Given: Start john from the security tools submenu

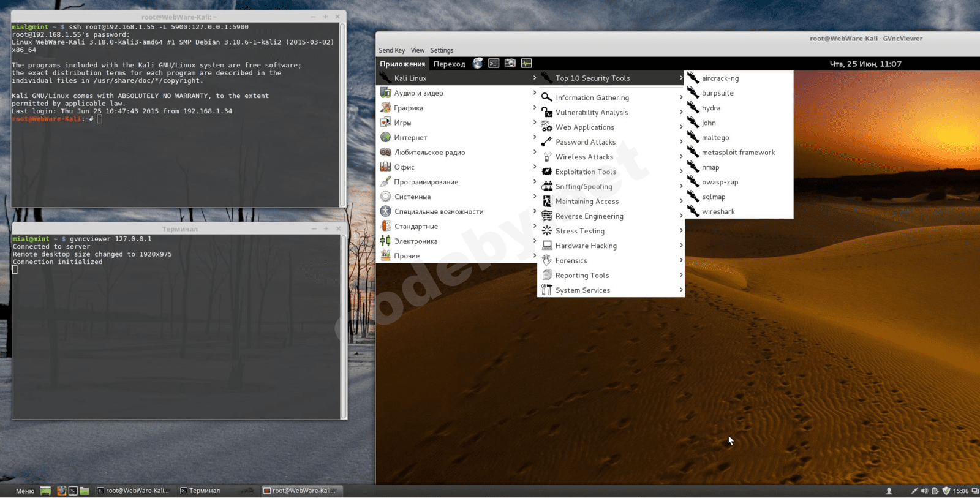Looking at the screenshot, I should (739, 123).
